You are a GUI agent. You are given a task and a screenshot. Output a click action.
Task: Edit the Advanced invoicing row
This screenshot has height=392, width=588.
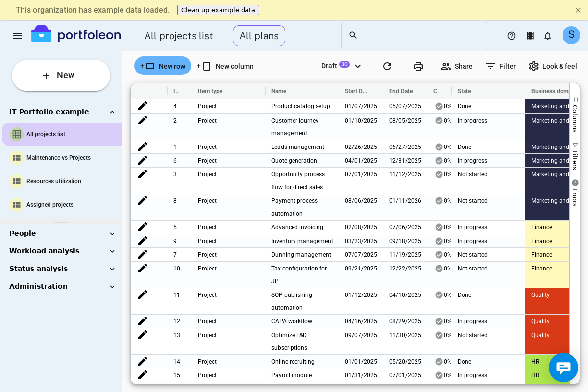point(143,227)
